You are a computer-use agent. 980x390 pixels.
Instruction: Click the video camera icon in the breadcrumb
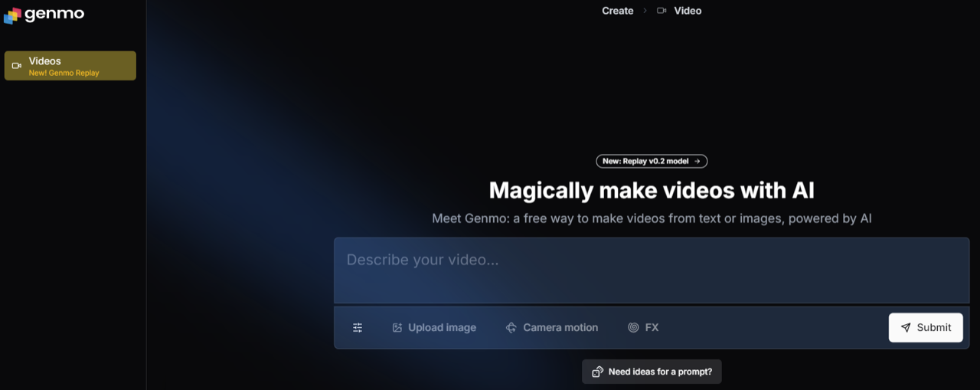(661, 11)
